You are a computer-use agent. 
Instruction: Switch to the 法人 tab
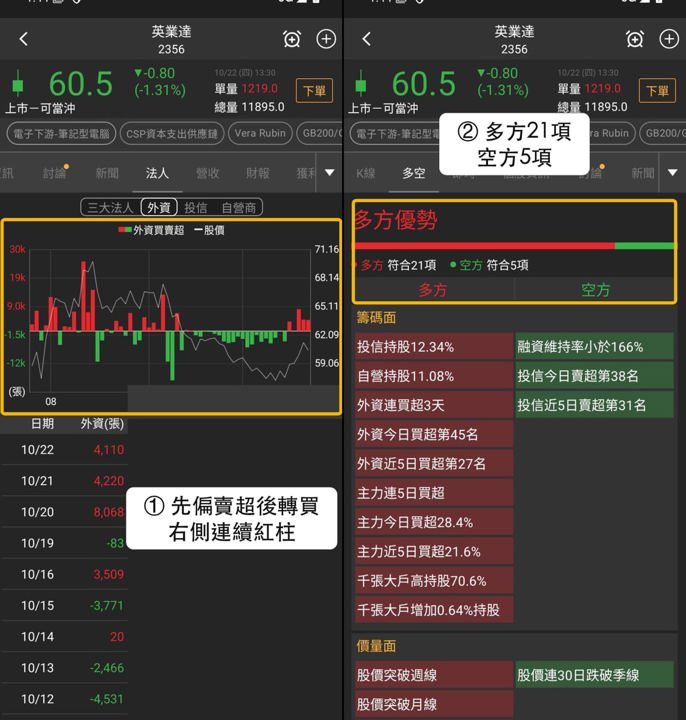(x=157, y=173)
